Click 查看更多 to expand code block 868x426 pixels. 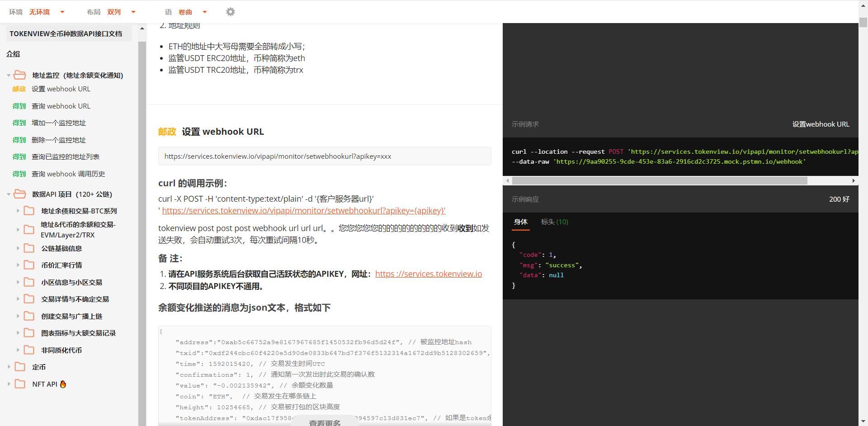(325, 422)
